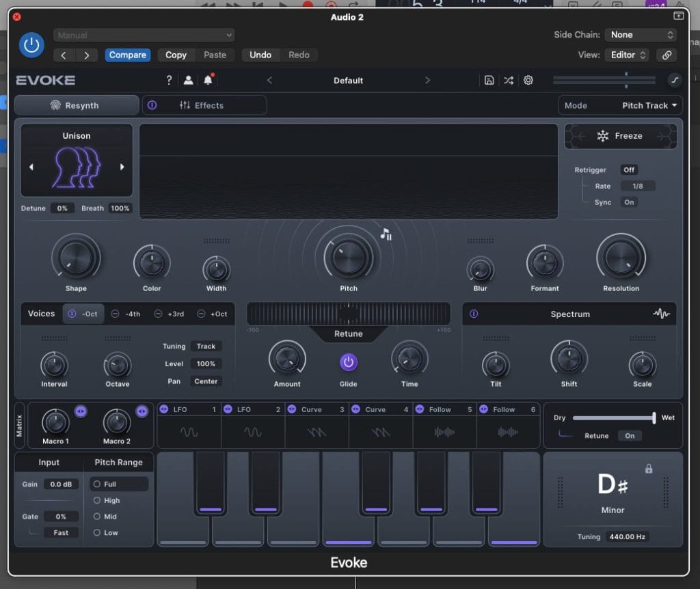Click the Dry/Wet mix slider

click(613, 417)
